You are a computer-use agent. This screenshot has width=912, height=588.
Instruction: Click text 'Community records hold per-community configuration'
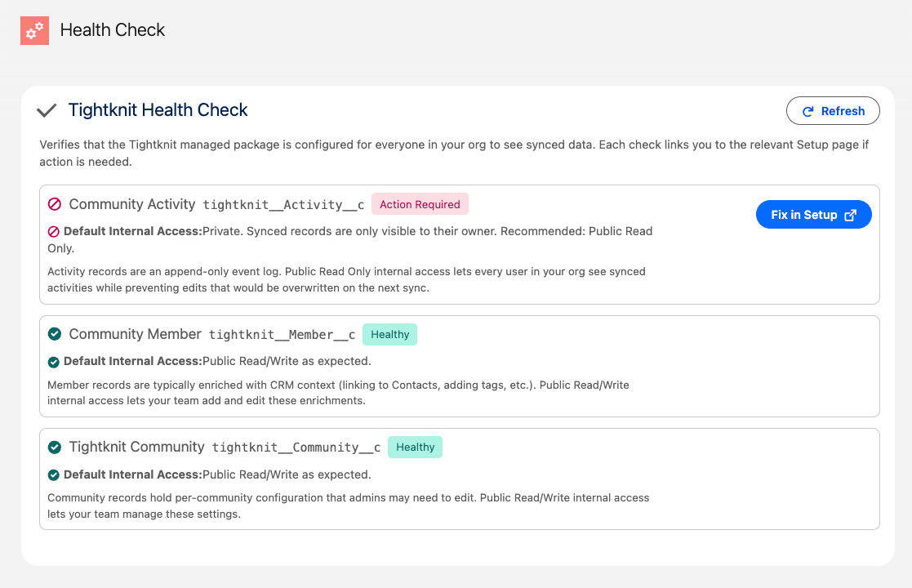tap(348, 506)
